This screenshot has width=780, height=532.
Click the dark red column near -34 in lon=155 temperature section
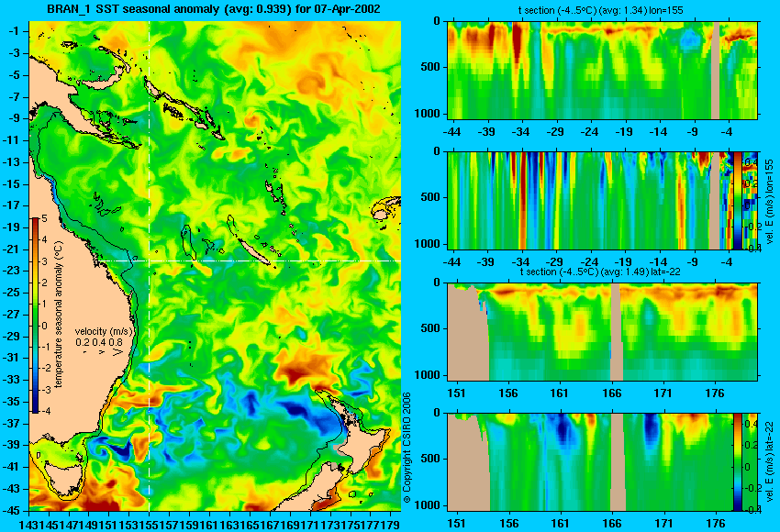coord(518,42)
